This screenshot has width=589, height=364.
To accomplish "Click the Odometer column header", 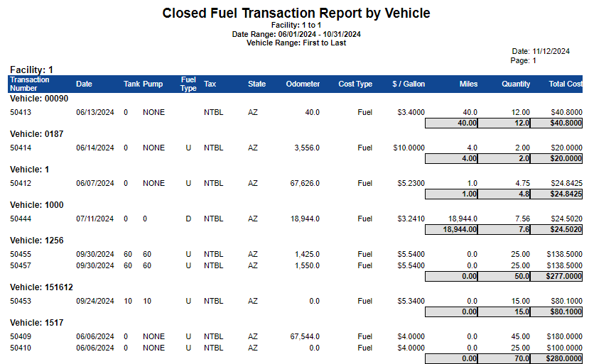I will (x=303, y=84).
